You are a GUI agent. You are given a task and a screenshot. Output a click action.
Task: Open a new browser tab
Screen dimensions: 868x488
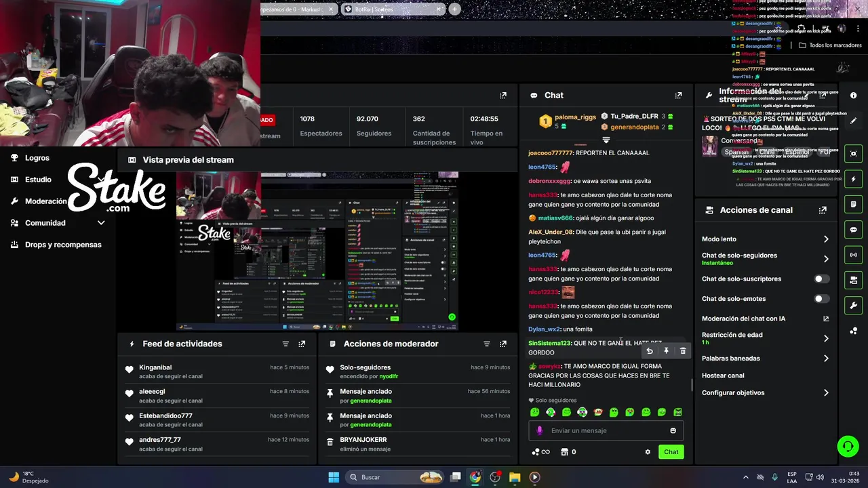click(454, 9)
